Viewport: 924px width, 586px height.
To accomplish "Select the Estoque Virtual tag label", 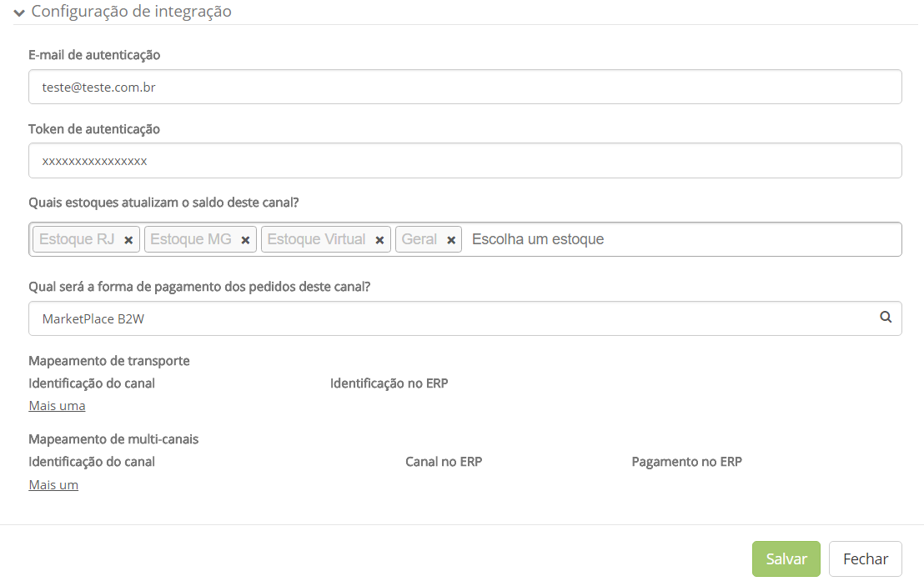I will (x=316, y=239).
